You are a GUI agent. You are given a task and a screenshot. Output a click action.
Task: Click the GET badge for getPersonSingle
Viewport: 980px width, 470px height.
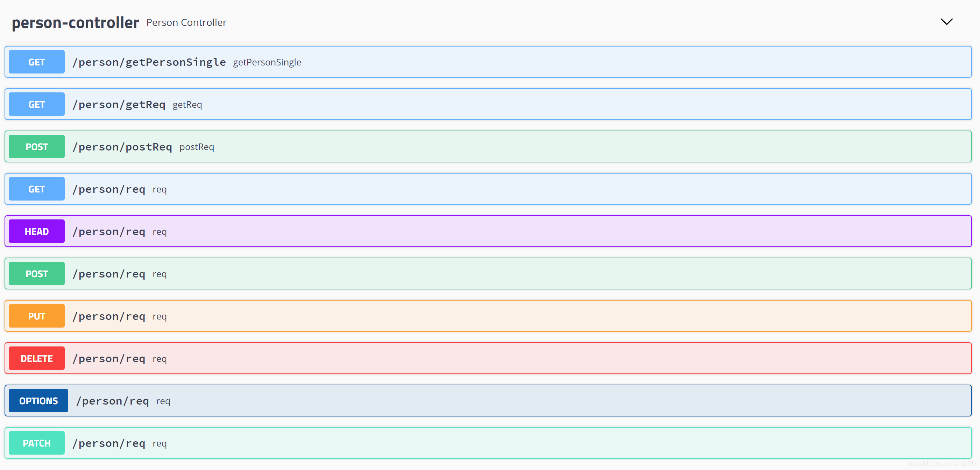[x=36, y=62]
